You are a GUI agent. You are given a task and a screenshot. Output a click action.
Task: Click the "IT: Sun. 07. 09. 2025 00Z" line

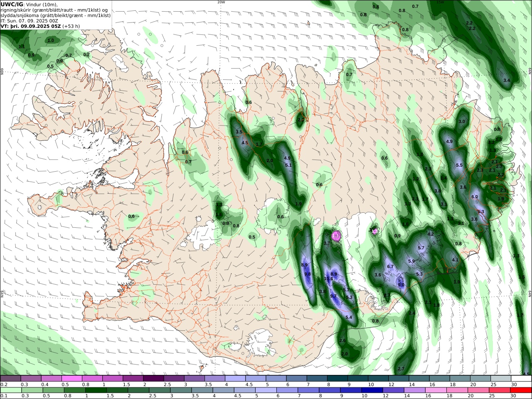[30, 21]
